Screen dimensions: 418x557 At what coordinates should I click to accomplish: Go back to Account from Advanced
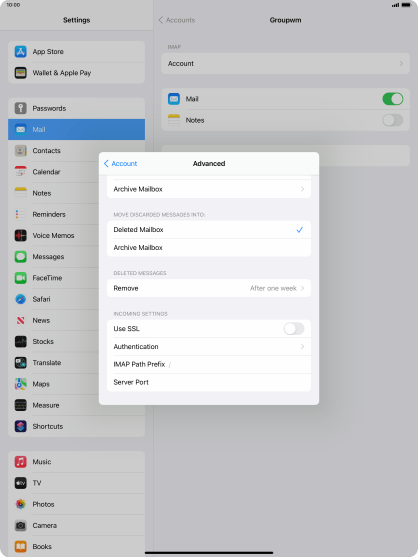point(120,163)
